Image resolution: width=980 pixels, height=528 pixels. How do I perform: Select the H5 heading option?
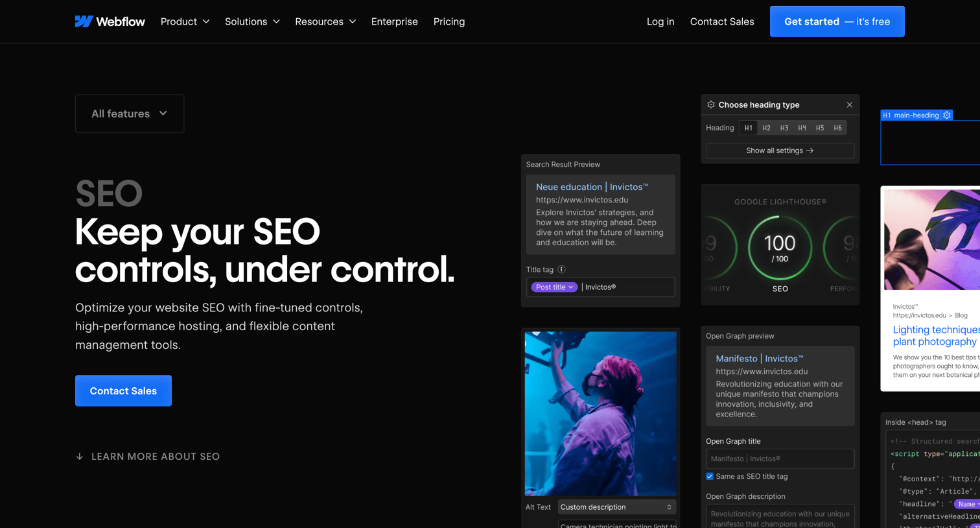(820, 128)
